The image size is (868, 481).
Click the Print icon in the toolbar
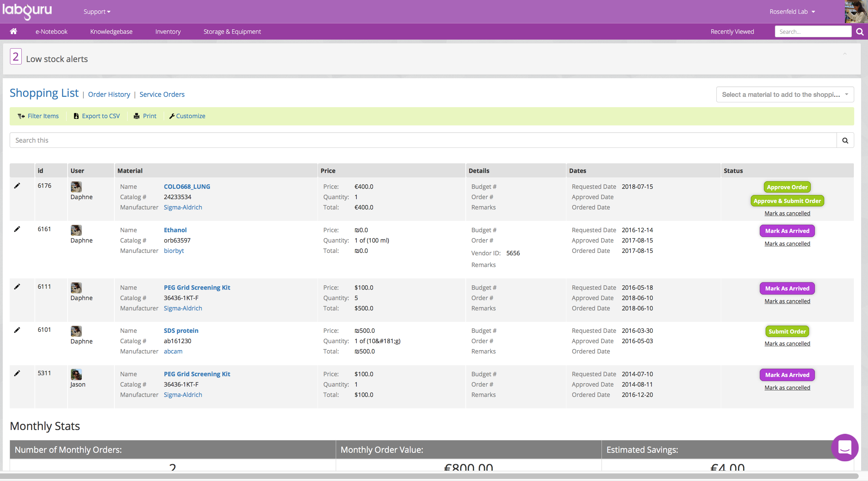(x=137, y=116)
